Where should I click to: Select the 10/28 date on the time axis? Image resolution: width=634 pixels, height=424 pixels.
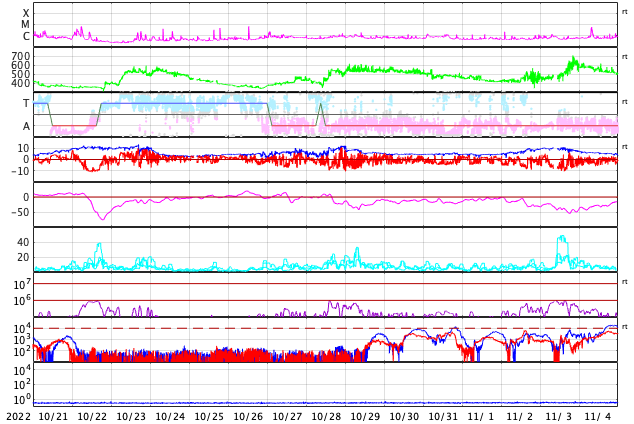[326, 416]
